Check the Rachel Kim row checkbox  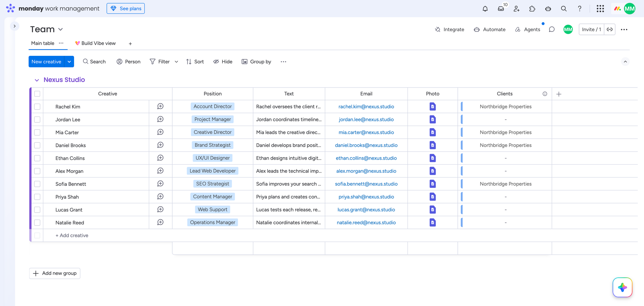point(37,107)
